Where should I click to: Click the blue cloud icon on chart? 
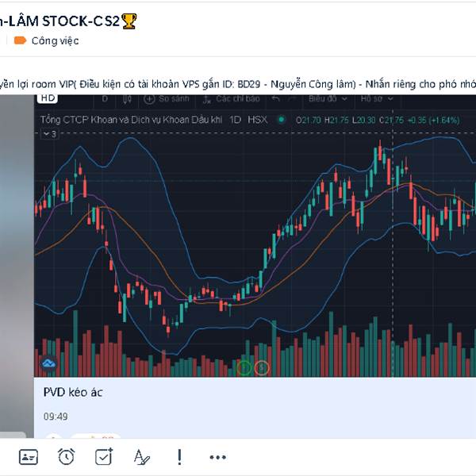(48, 363)
